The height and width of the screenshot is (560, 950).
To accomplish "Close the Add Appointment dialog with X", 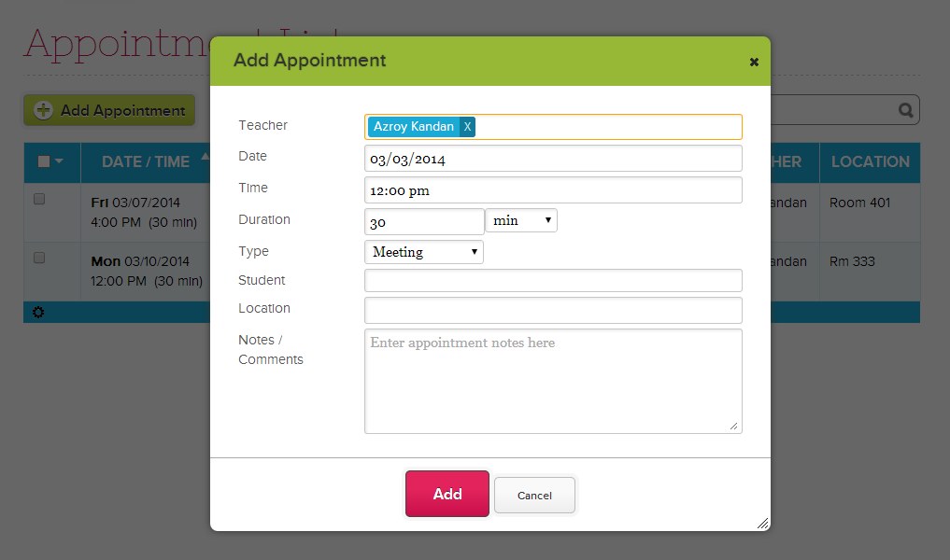I will point(754,63).
